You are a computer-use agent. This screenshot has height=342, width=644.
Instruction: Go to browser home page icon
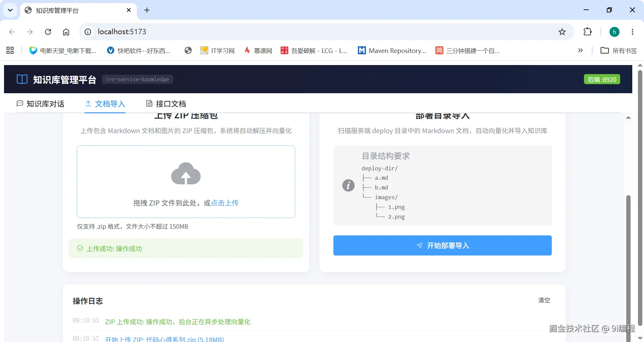point(66,32)
